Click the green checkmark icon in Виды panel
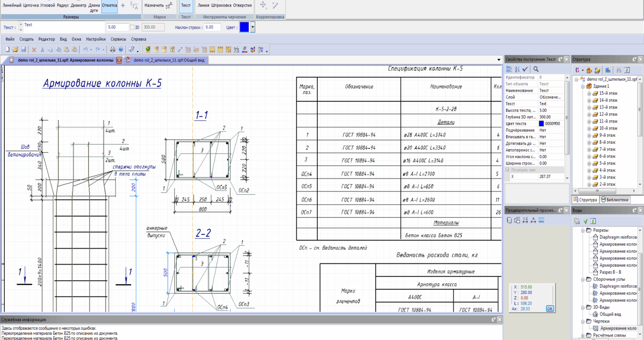Image resolution: width=644 pixels, height=340 pixels. [586, 221]
